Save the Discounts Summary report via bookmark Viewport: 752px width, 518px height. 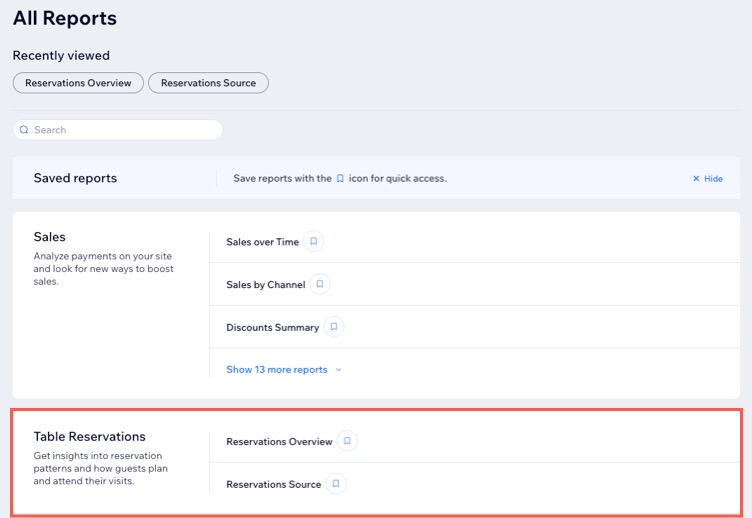point(334,327)
